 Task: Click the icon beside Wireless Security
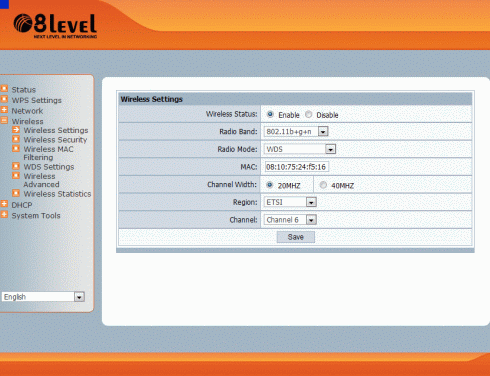point(16,139)
